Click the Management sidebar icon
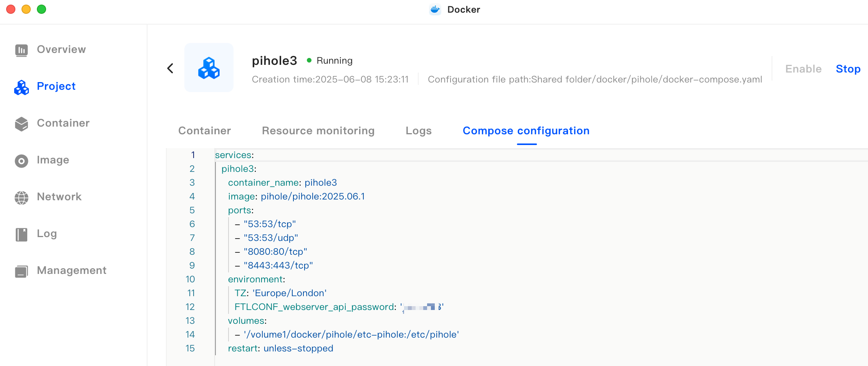 tap(22, 271)
